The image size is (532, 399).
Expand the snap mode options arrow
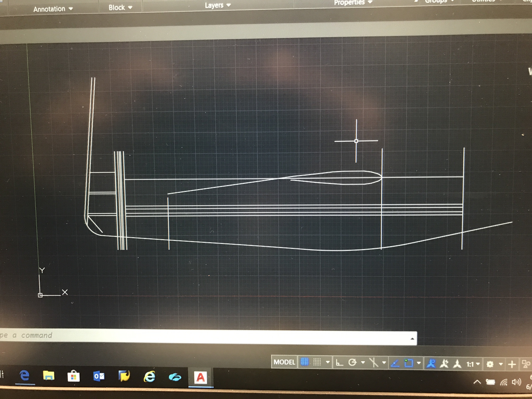328,362
